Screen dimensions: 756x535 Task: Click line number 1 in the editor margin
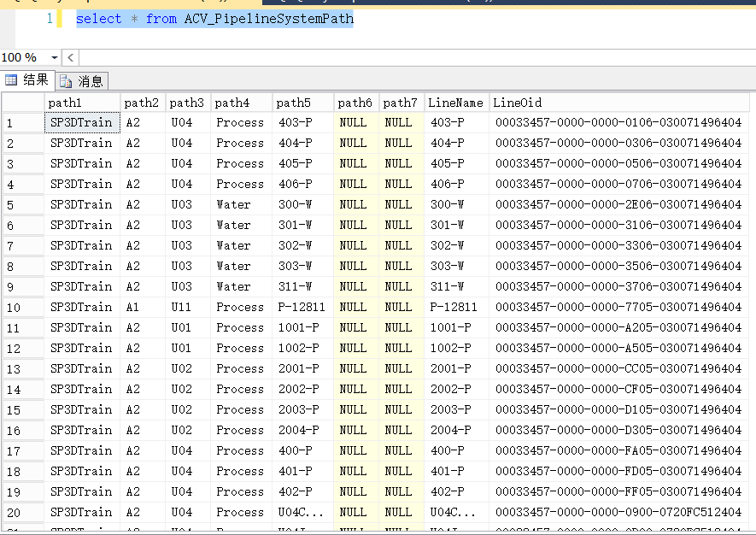[50, 18]
